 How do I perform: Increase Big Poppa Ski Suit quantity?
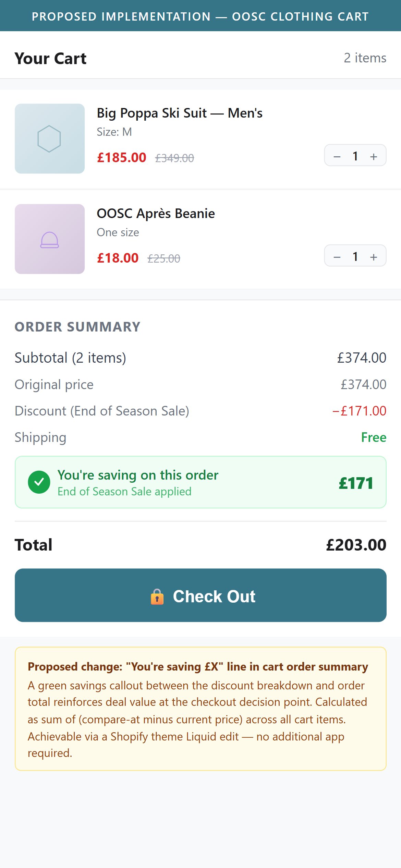point(374,156)
